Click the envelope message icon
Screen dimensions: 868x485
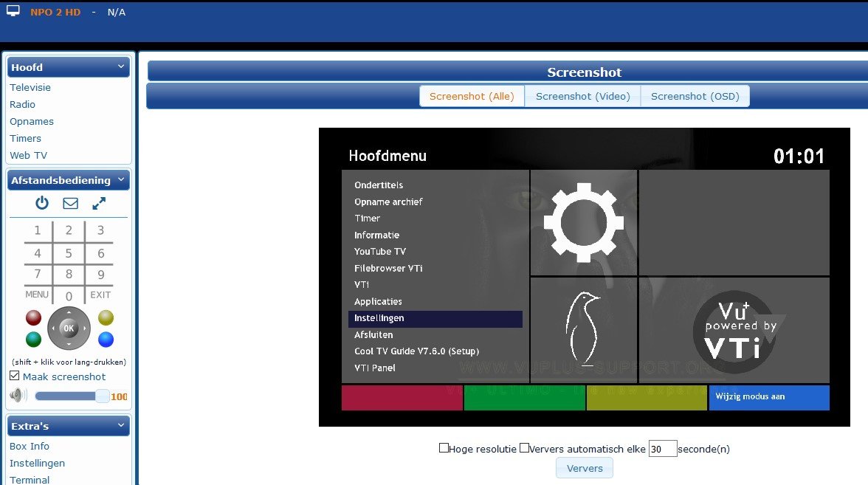click(x=70, y=203)
